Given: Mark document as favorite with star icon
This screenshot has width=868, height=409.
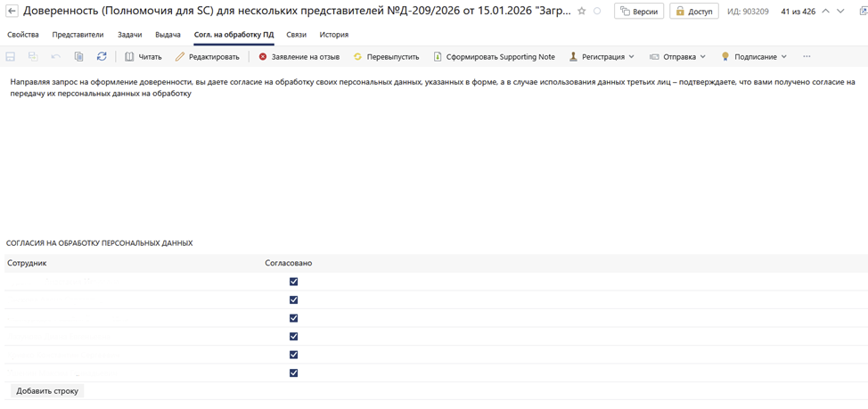Looking at the screenshot, I should point(582,12).
